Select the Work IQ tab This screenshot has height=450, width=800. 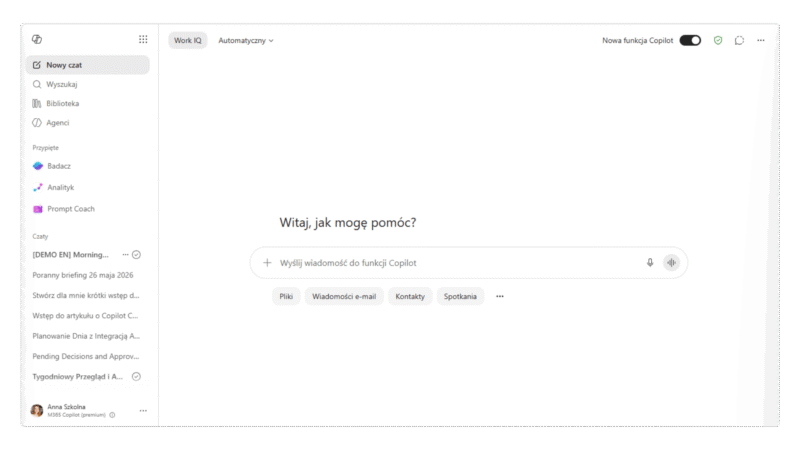pyautogui.click(x=188, y=40)
